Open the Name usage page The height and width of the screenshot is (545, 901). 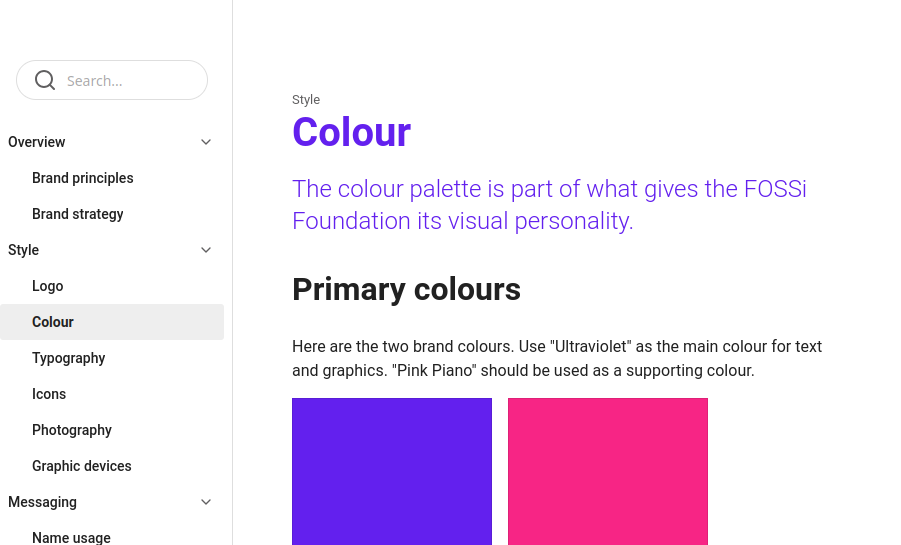(x=71, y=537)
